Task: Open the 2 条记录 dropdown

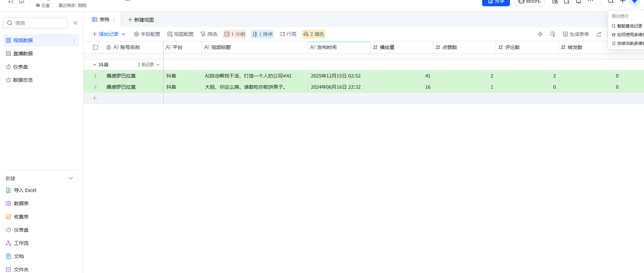Action: pos(149,65)
